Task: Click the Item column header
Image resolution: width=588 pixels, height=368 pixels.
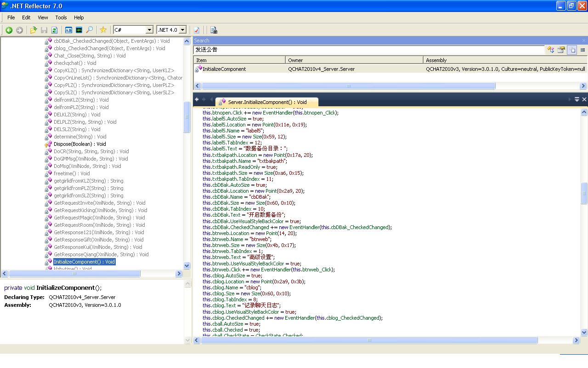Action: click(239, 60)
